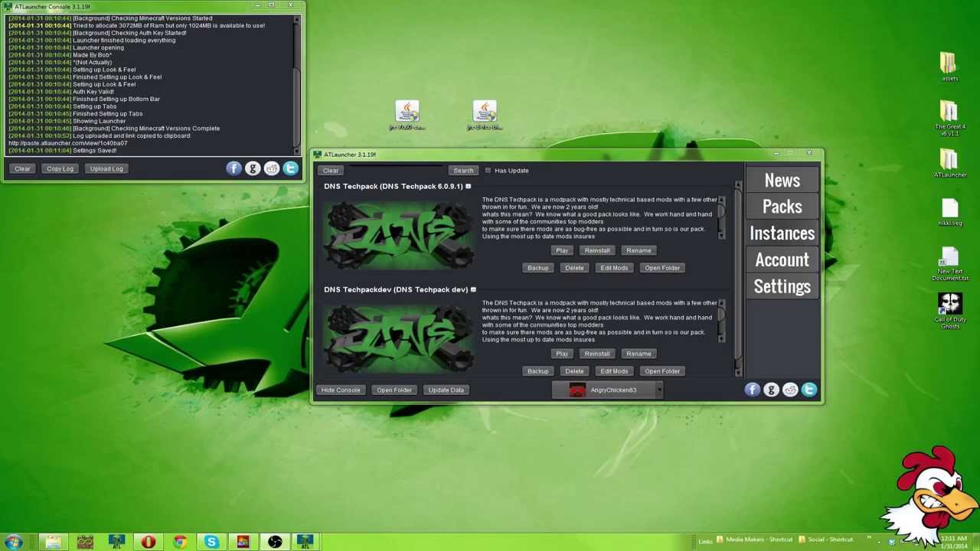The width and height of the screenshot is (980, 551).
Task: Click Twitter icon in main ATLauncher window
Action: click(x=809, y=390)
